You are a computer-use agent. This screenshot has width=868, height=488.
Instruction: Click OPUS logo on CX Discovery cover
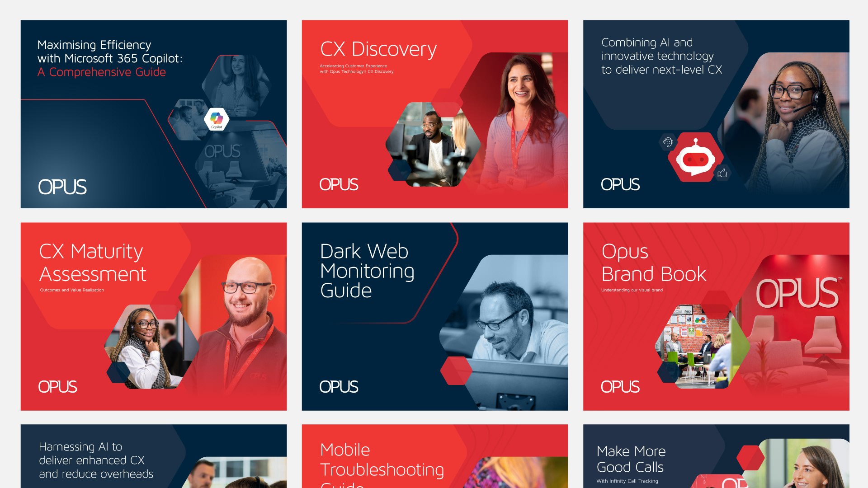pos(339,184)
